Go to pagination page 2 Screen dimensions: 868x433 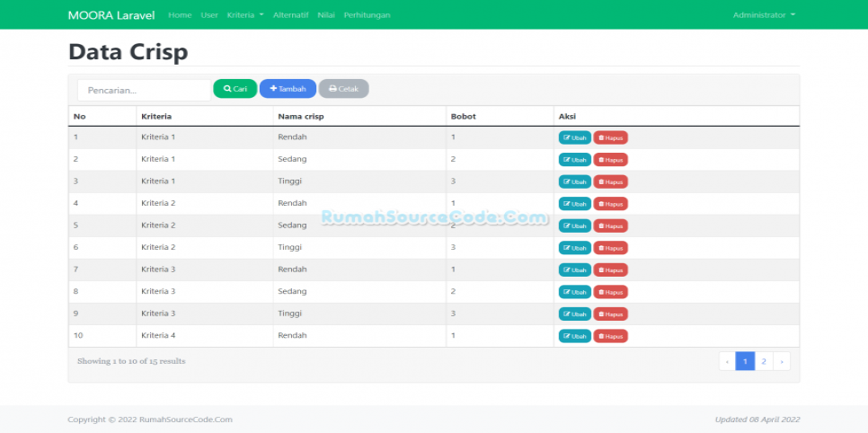pos(764,361)
